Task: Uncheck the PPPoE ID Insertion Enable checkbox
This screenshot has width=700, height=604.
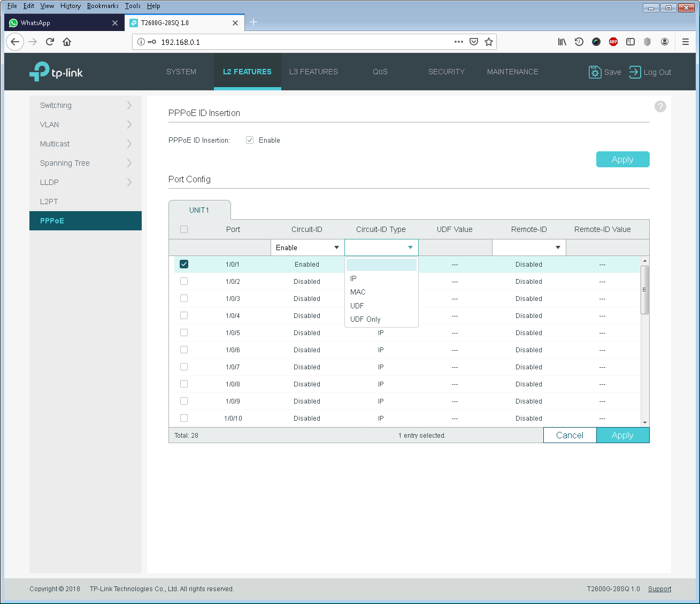Action: pos(250,140)
